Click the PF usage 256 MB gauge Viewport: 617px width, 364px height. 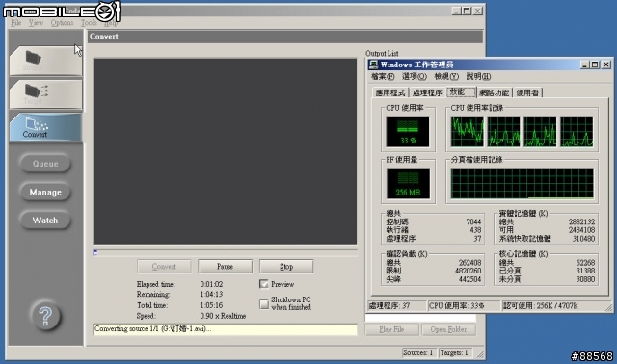[x=408, y=184]
